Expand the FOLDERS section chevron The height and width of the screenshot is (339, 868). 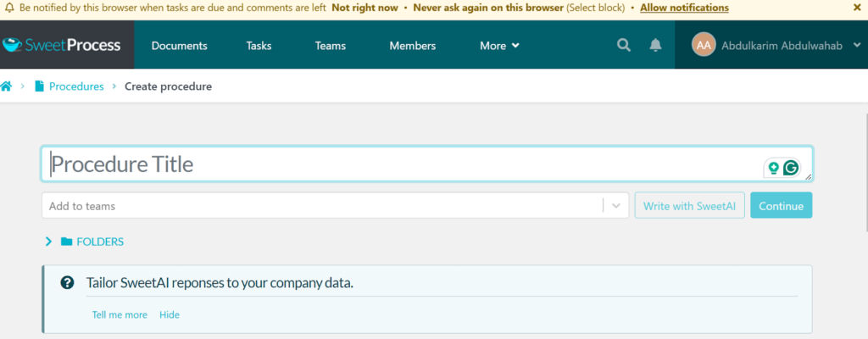[48, 242]
